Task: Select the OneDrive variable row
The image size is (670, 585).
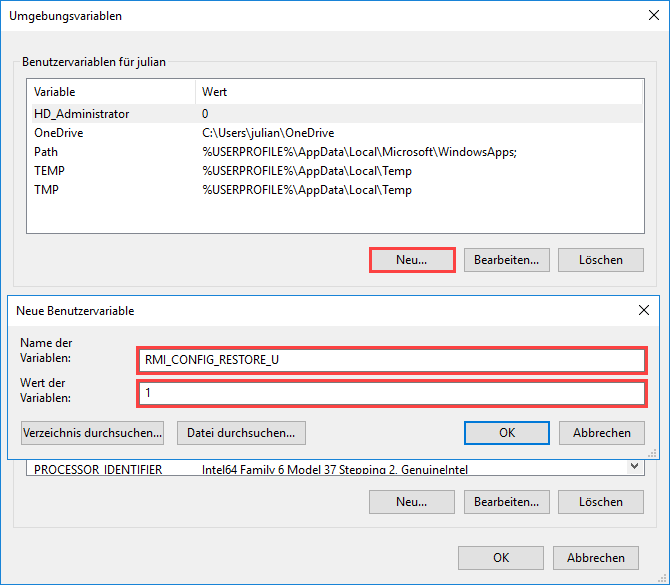Action: click(337, 133)
